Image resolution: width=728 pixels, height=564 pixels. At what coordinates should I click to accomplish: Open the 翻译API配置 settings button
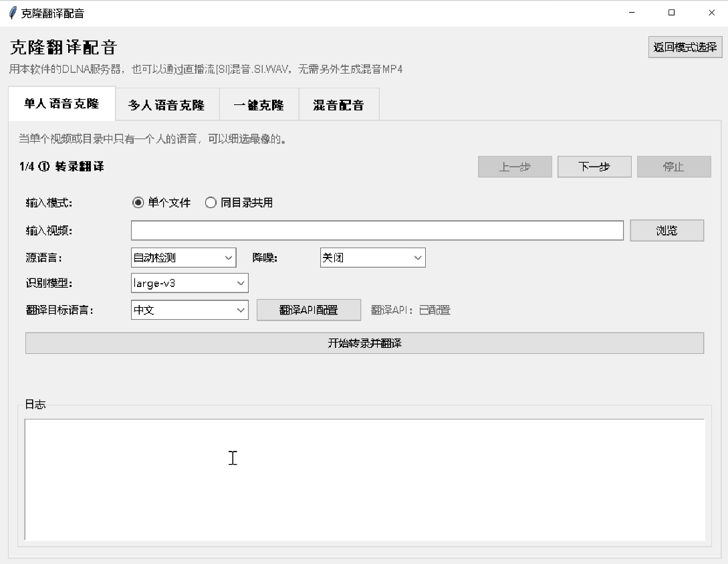pos(309,310)
